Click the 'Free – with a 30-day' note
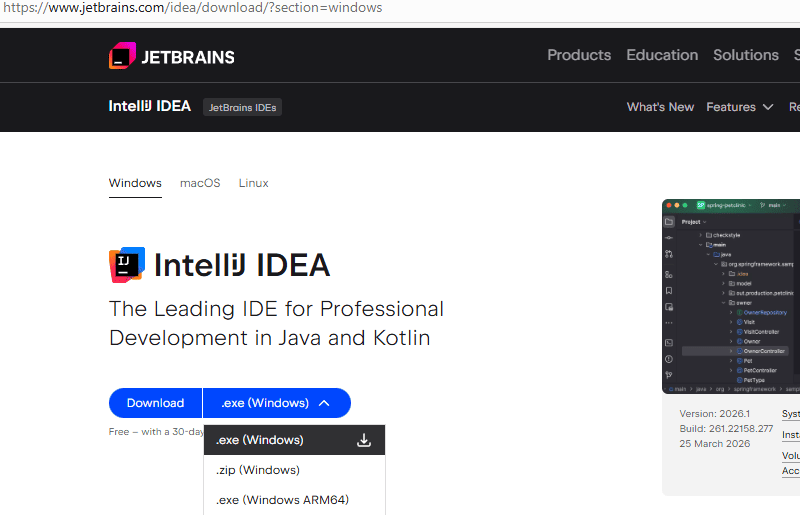Image resolution: width=800 pixels, height=515 pixels. click(156, 432)
